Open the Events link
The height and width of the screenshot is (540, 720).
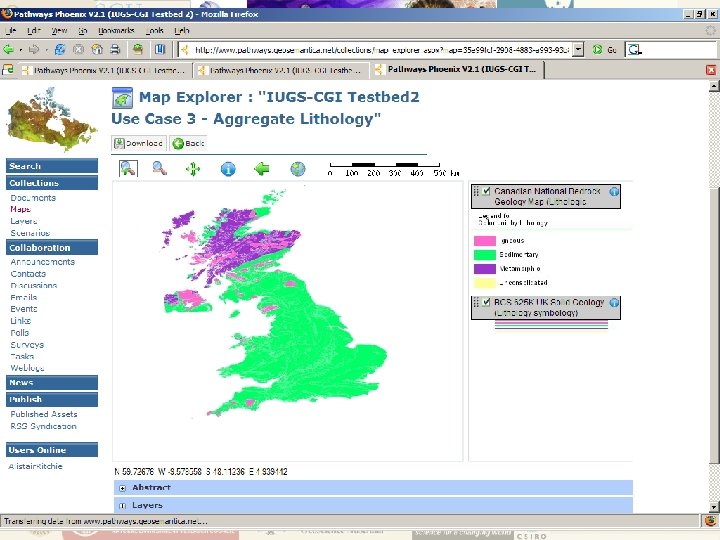pyautogui.click(x=24, y=309)
